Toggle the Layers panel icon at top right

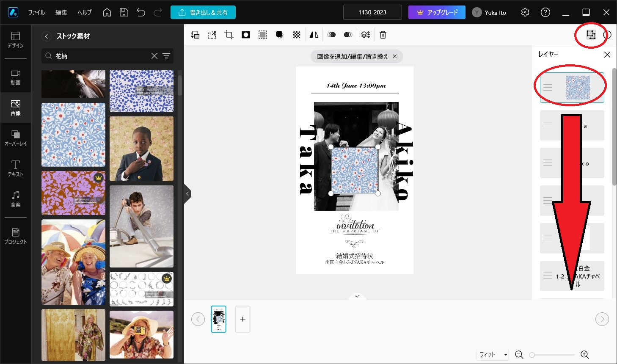point(591,35)
